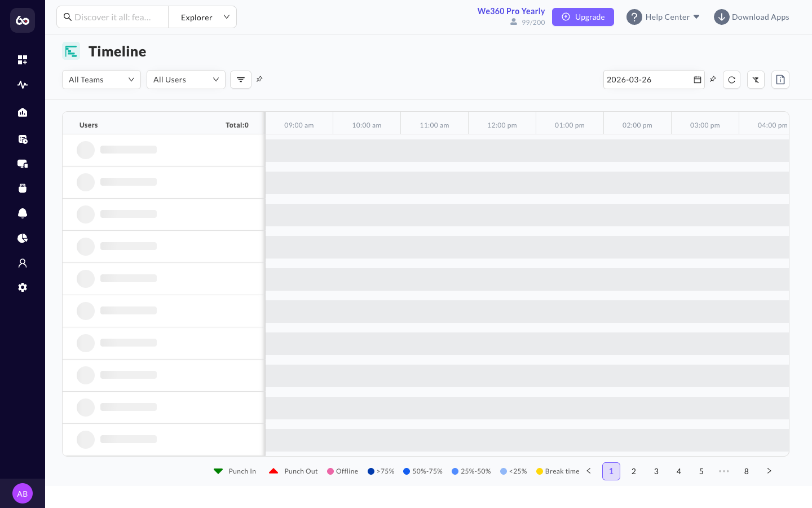This screenshot has height=508, width=812.
Task: Open the We360 logo home icon
Action: pos(23,20)
